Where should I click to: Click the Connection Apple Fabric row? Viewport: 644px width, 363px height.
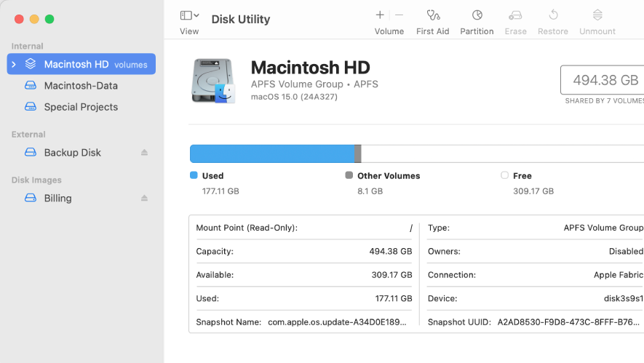click(x=536, y=275)
